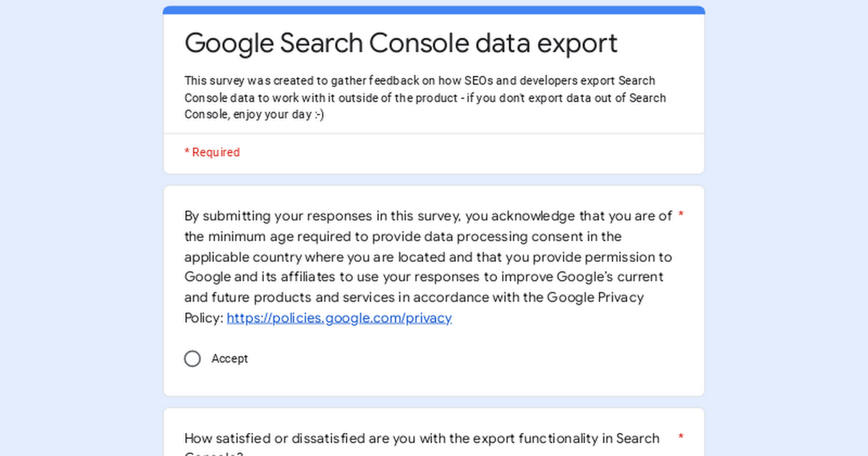The width and height of the screenshot is (868, 456).
Task: Click the word 'Policy:' before the privacy link
Action: tap(204, 318)
